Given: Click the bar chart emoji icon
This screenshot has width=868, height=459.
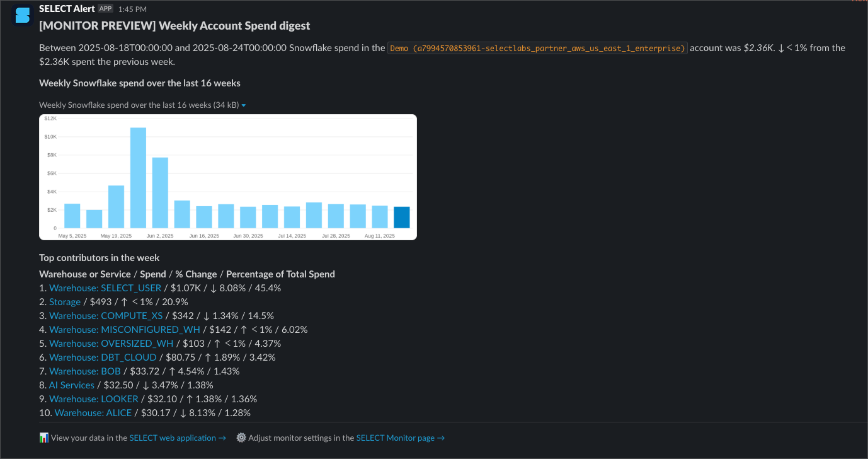Looking at the screenshot, I should click(44, 438).
